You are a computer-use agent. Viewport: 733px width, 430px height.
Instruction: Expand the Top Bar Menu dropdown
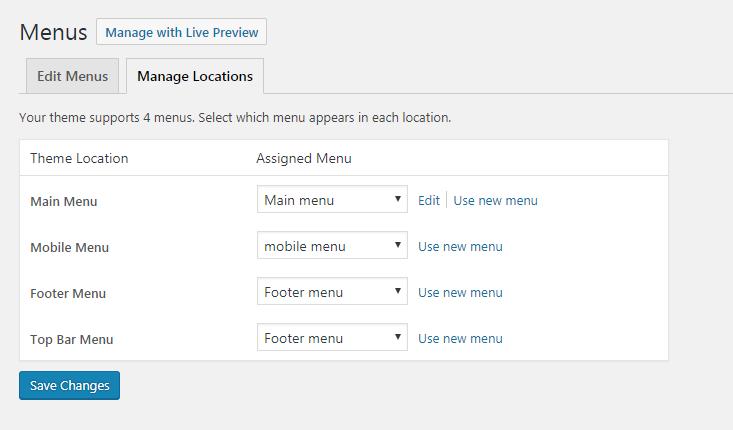point(331,338)
